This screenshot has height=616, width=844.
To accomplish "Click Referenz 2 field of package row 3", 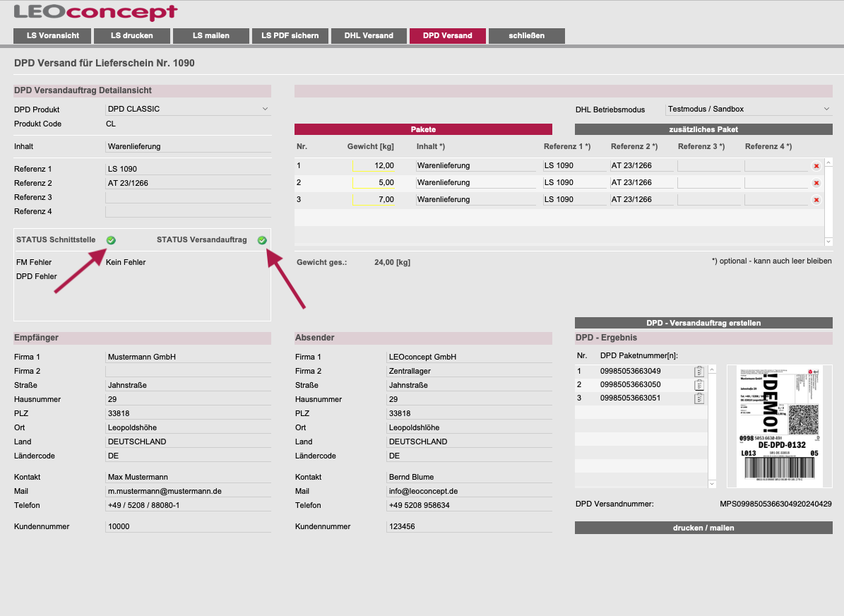I will pos(641,199).
